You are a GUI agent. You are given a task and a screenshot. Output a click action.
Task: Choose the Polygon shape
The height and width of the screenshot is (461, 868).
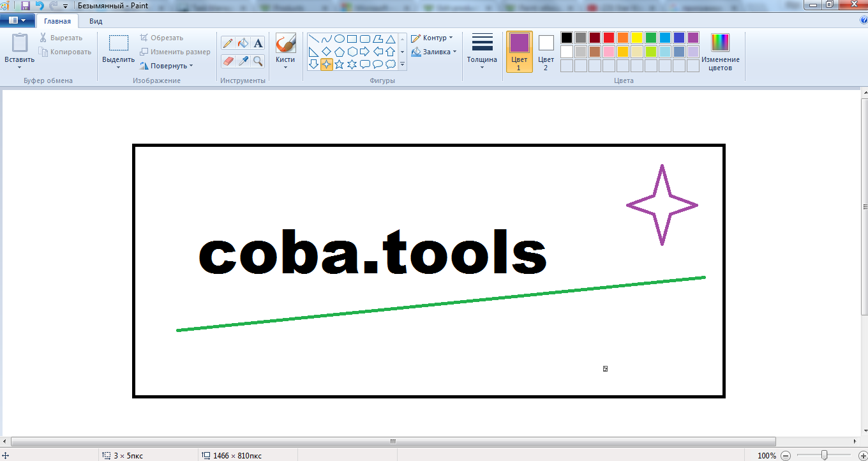[378, 39]
